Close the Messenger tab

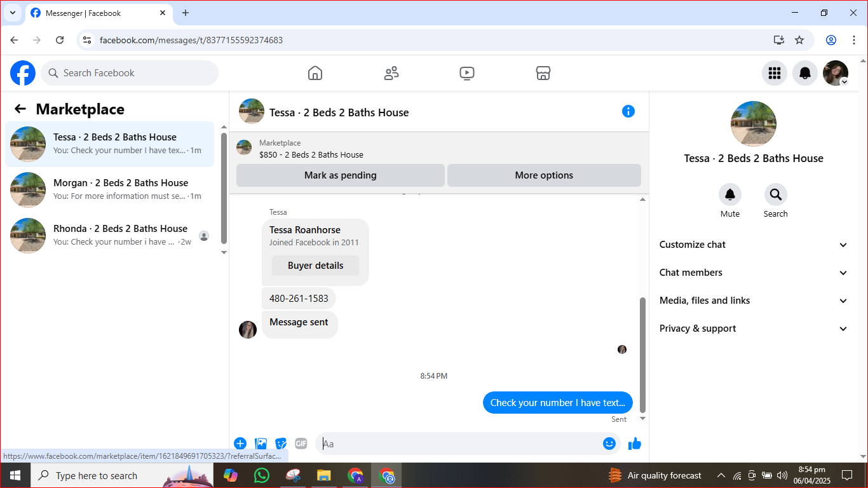click(x=163, y=13)
